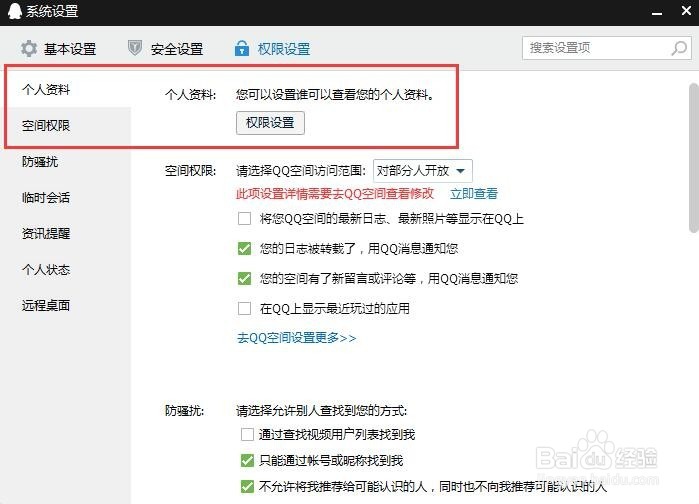Click the blue lock icon for 权限设置
699x504 pixels.
tap(242, 48)
